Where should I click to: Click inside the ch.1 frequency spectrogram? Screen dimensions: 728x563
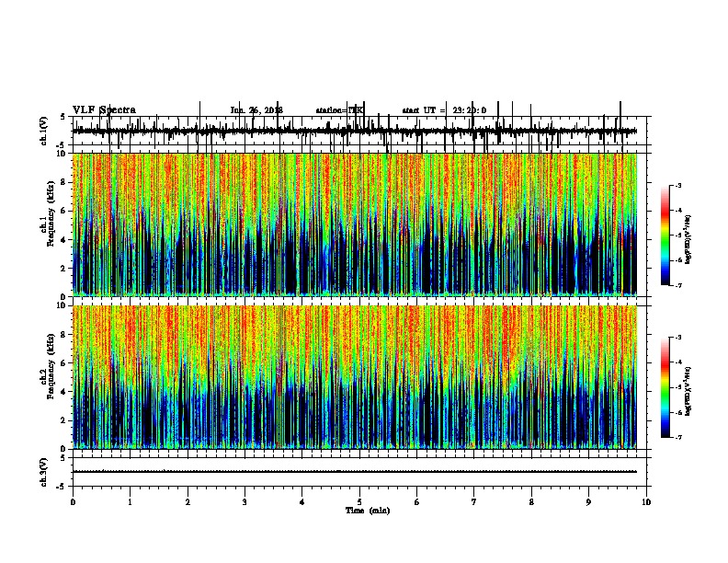point(355,224)
